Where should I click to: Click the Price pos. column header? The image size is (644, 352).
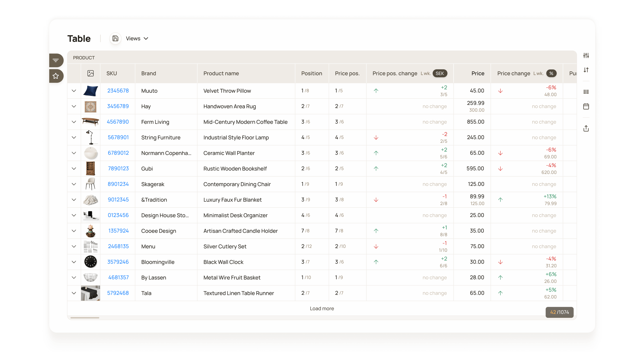(347, 73)
